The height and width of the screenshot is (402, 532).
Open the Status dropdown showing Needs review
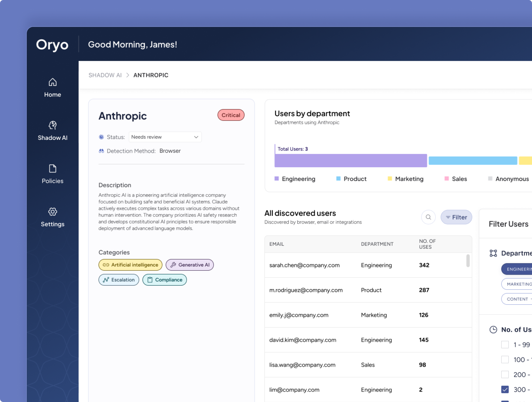tap(165, 137)
